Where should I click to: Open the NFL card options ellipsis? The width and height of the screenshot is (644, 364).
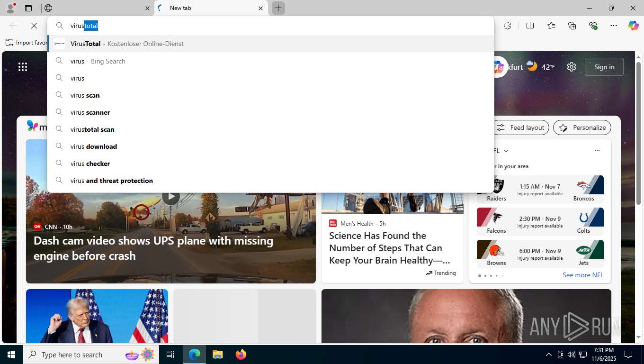(597, 151)
